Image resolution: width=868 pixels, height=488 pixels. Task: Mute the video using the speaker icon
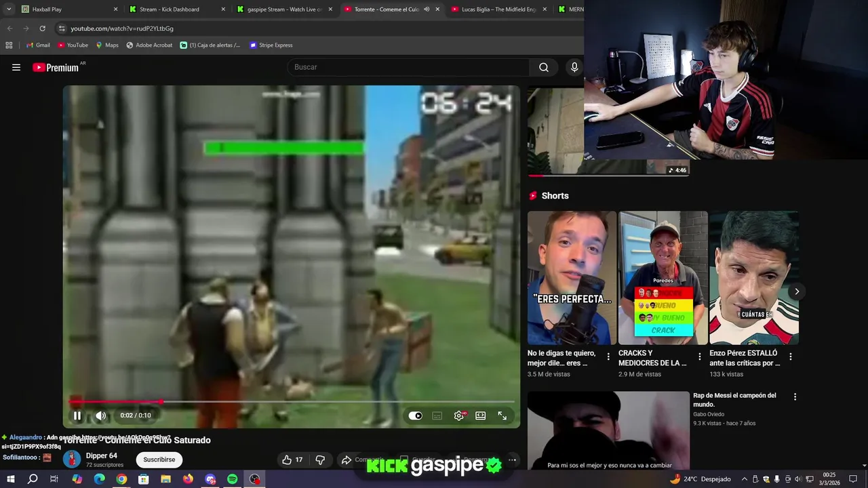click(x=100, y=415)
